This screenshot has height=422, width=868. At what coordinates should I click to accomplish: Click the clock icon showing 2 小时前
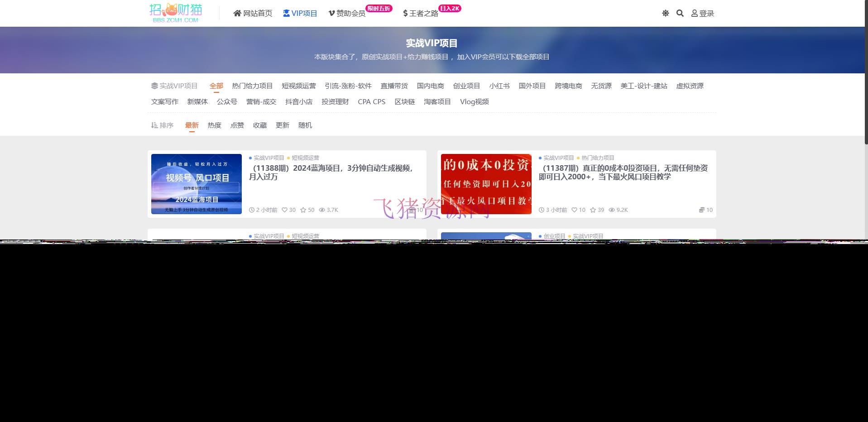point(252,210)
